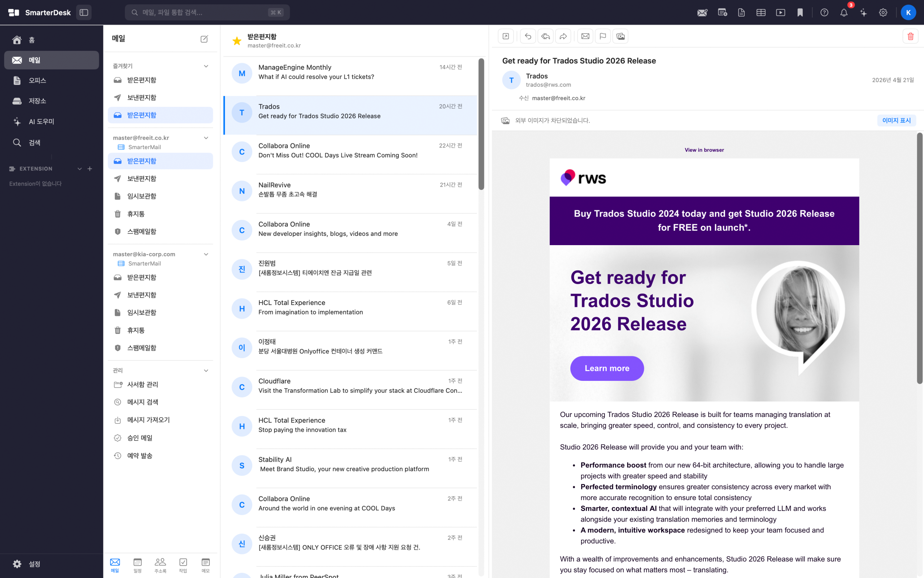The width and height of the screenshot is (924, 578).
Task: Open the View in browser link
Action: [704, 150]
